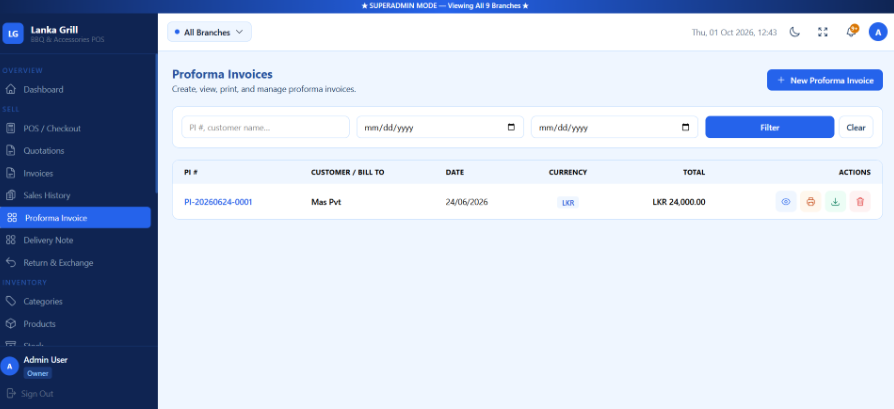Click the TOTAL column header
Image resolution: width=894 pixels, height=409 pixels.
pyautogui.click(x=694, y=172)
